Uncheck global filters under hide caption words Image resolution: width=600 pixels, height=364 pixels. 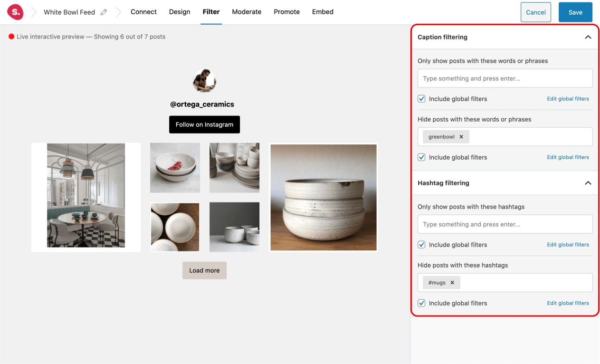tap(421, 157)
